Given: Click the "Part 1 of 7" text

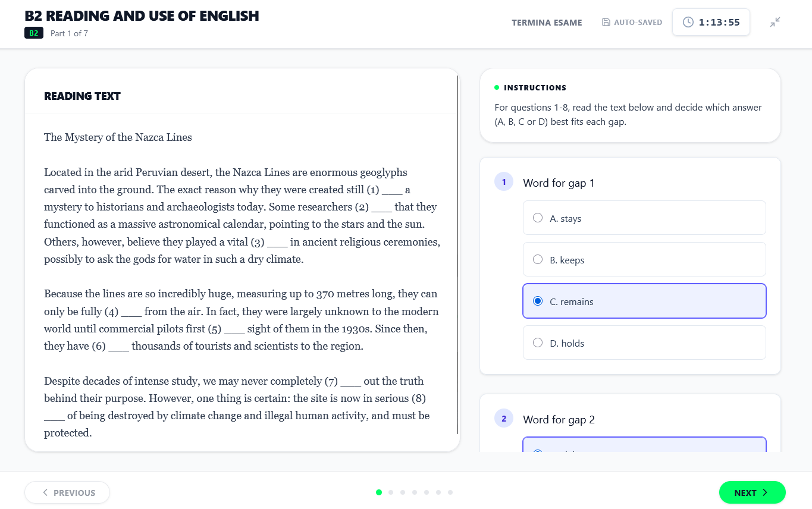Looking at the screenshot, I should pyautogui.click(x=69, y=33).
